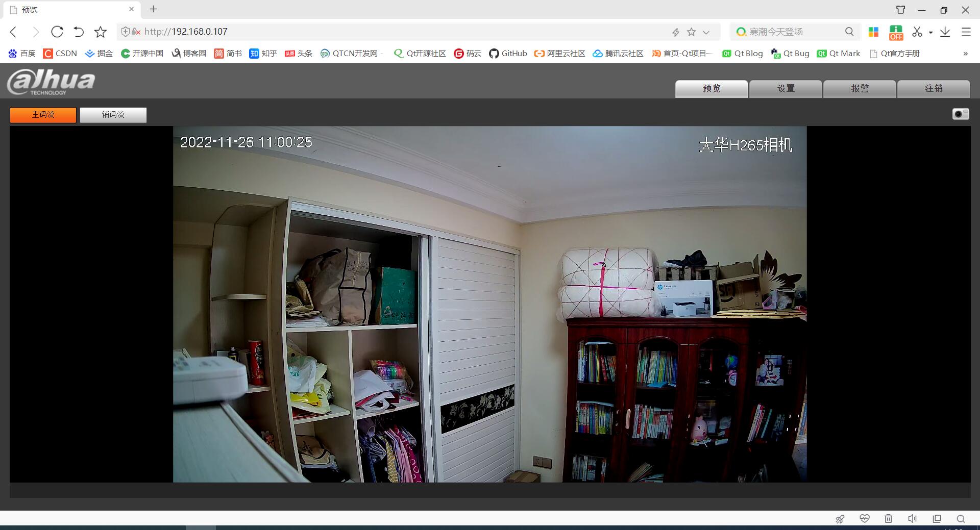Open the 首页-Qt项目 bookmark

click(682, 53)
